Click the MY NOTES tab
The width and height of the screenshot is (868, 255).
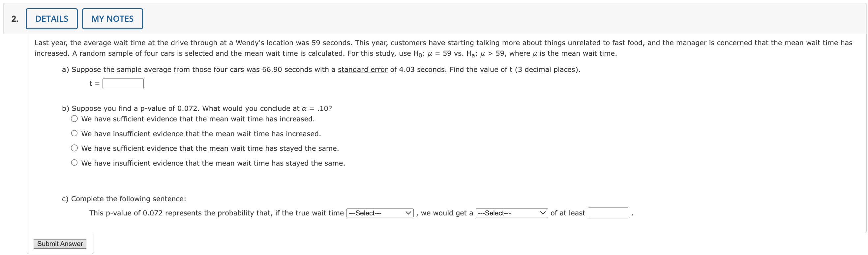coord(112,18)
